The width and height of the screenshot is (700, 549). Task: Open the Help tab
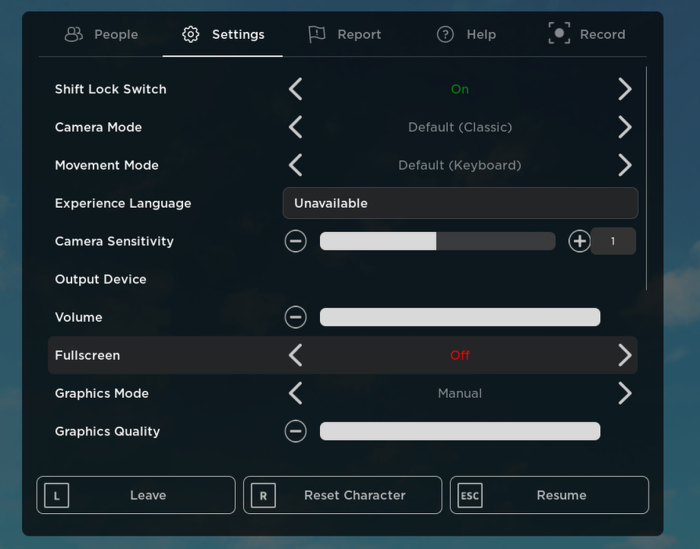(x=466, y=34)
